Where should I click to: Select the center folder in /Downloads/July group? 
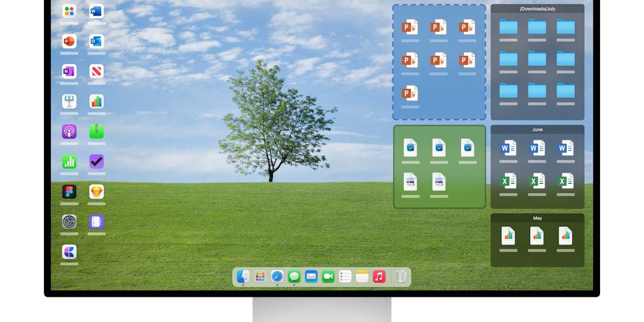[x=537, y=58]
